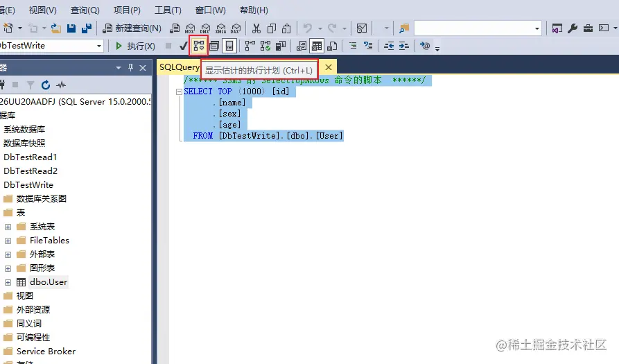This screenshot has height=364, width=619.
Task: Click the Paste clipboard icon
Action: click(286, 28)
